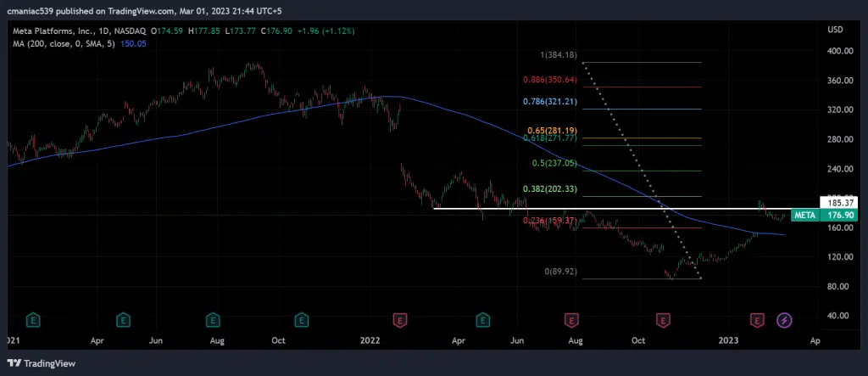Click the 120.00 price axis label
The height and width of the screenshot is (376, 868).
tap(840, 257)
